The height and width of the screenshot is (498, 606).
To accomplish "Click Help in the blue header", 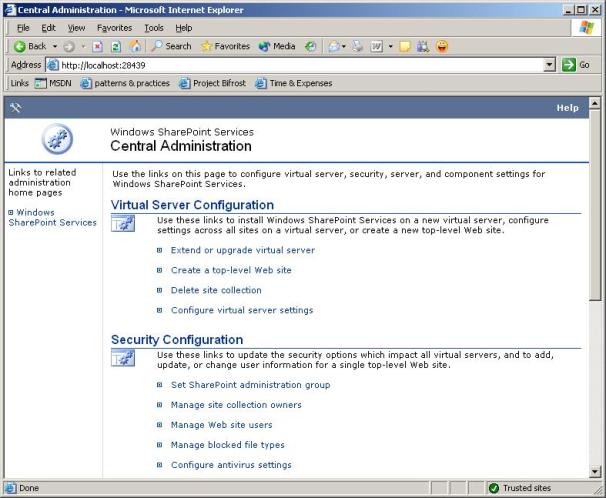I will pos(567,108).
